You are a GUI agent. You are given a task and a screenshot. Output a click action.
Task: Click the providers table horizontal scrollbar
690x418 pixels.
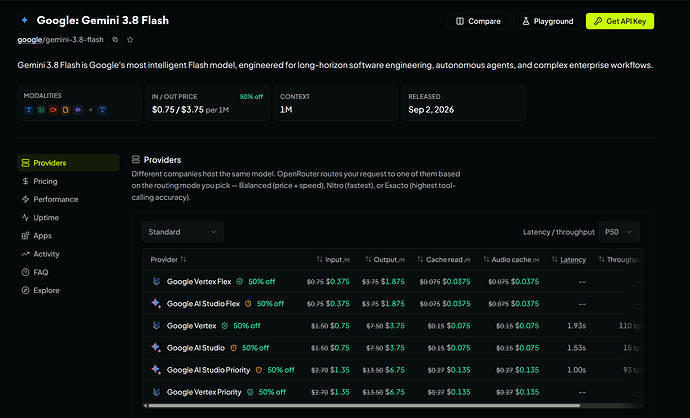click(x=364, y=405)
